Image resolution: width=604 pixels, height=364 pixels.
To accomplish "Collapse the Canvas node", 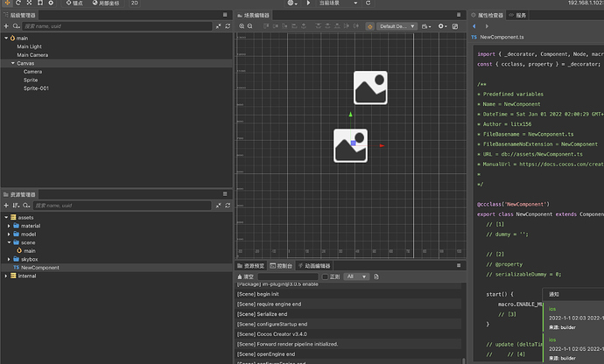I will (13, 63).
